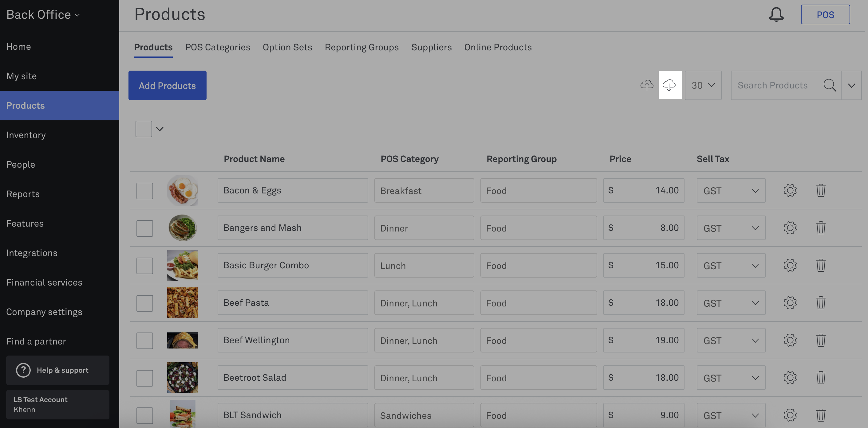
Task: Edit the Bacon & Eggs name field
Action: (x=293, y=190)
